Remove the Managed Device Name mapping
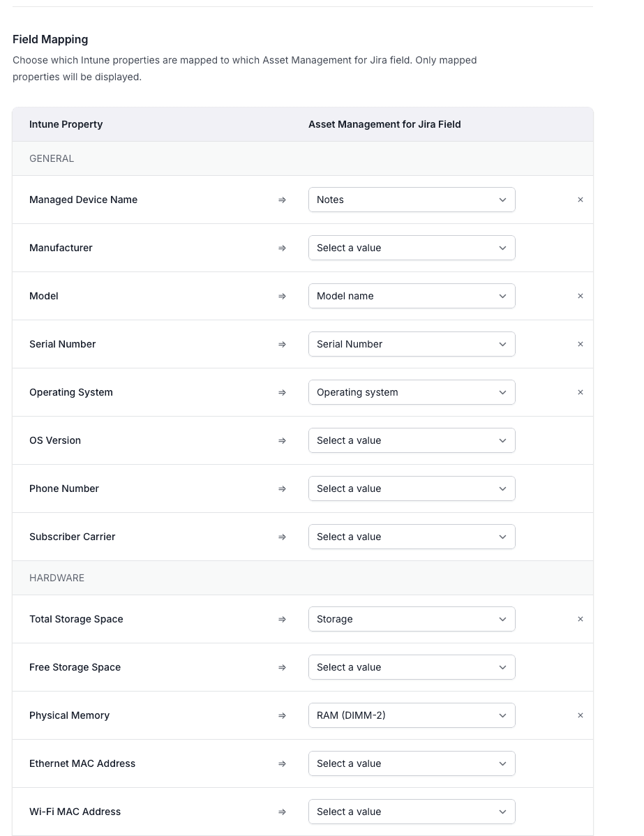Viewport: 644px width, 836px height. [581, 200]
